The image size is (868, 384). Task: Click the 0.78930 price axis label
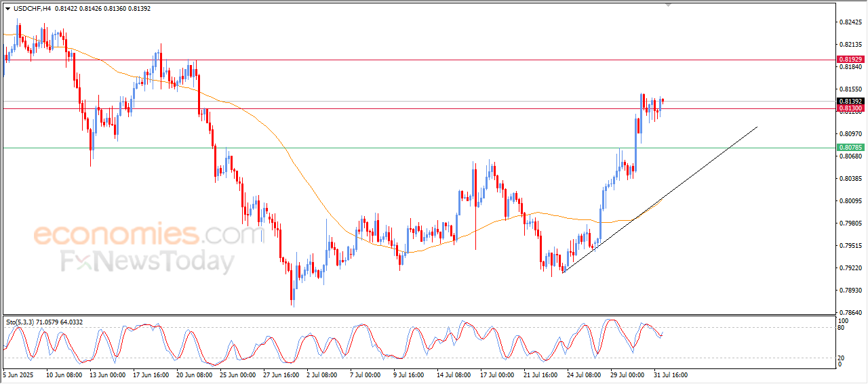click(x=850, y=291)
